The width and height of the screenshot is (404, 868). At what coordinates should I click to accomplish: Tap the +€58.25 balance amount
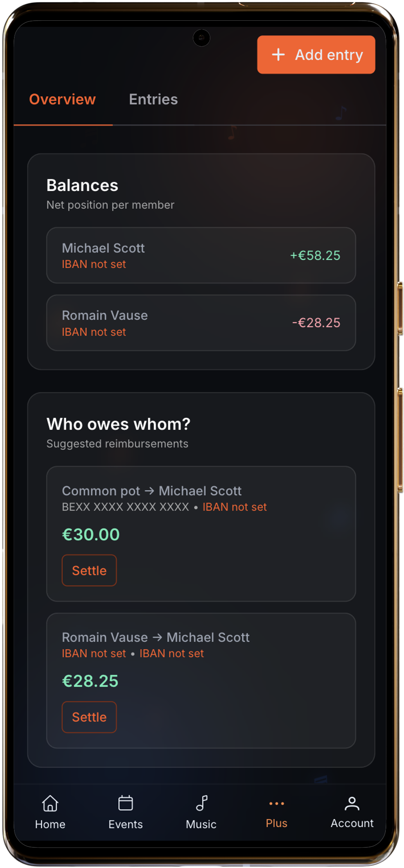(x=315, y=255)
